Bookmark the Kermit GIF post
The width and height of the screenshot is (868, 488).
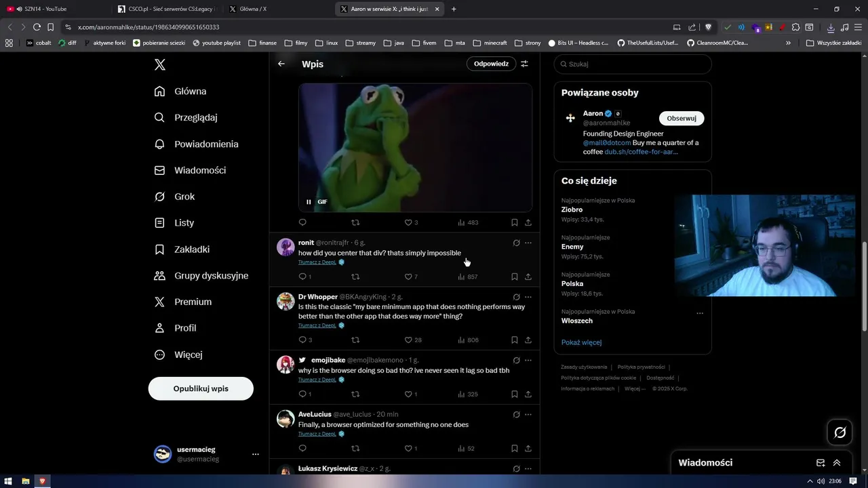pyautogui.click(x=515, y=222)
